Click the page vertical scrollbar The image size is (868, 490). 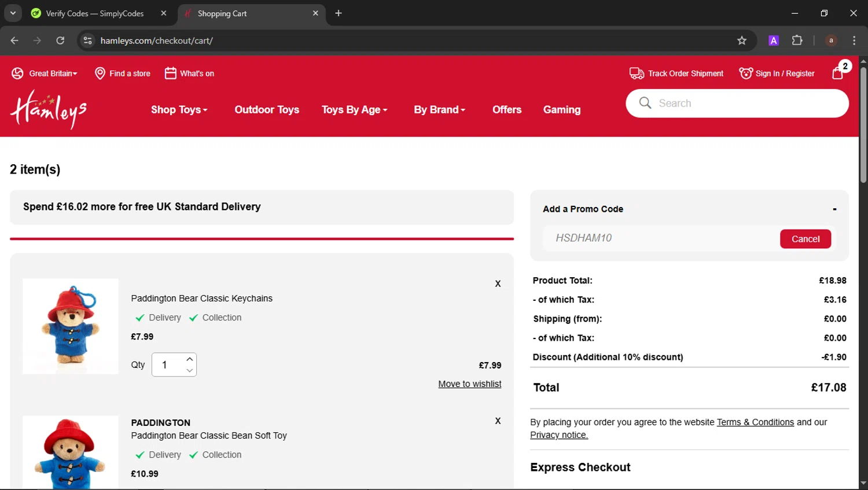[863, 124]
